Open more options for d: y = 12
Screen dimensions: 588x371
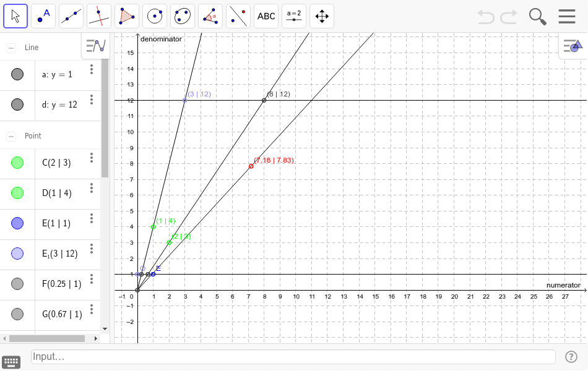92,100
